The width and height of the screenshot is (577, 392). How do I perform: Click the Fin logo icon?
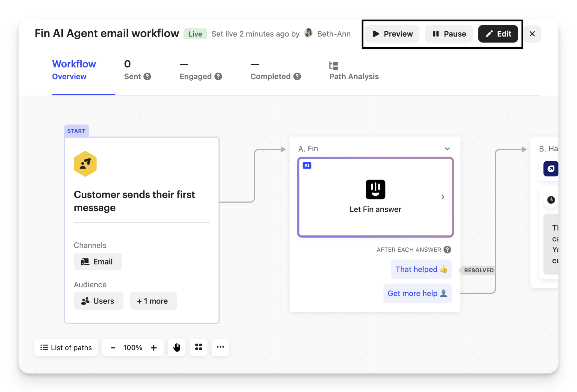click(375, 190)
